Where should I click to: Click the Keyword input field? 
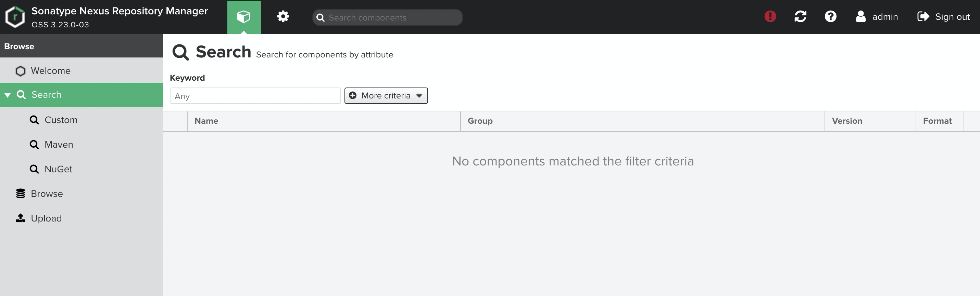click(x=255, y=96)
